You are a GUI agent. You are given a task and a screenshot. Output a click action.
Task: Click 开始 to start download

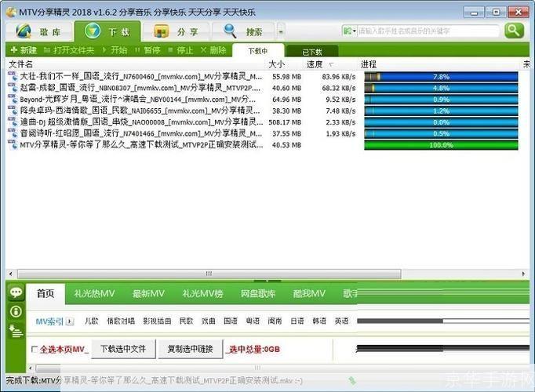(x=115, y=50)
